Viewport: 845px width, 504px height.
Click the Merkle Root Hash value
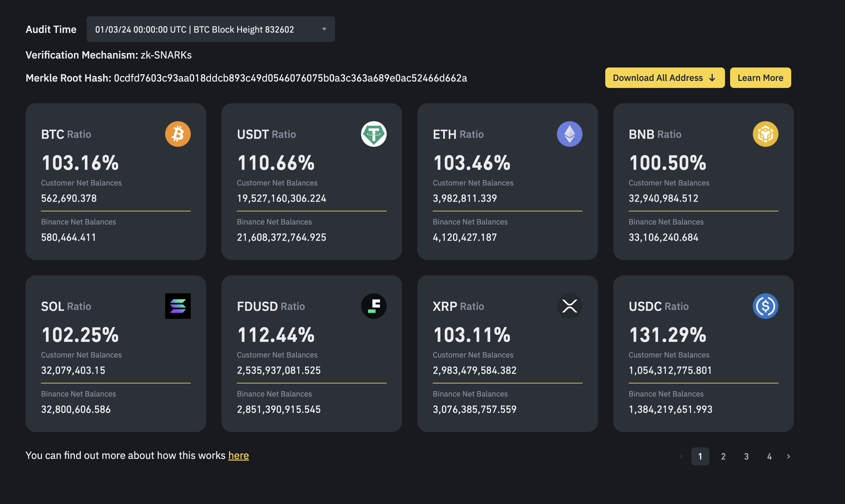[290, 78]
